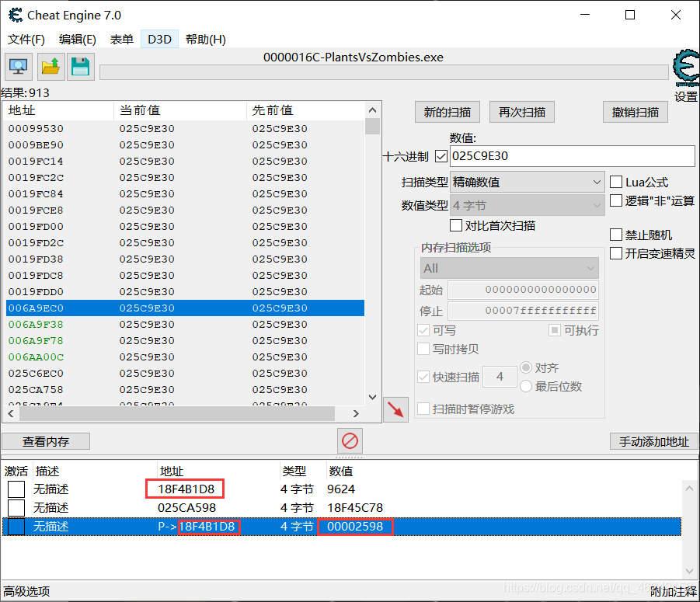Image resolution: width=700 pixels, height=602 pixels.
Task: Check the 对比首次扫描 checkbox
Action: [456, 225]
